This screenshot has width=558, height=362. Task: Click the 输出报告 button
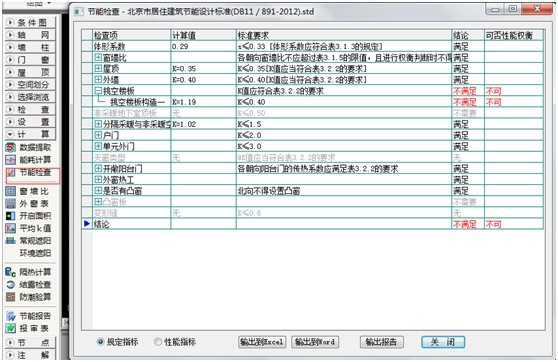pos(381,342)
